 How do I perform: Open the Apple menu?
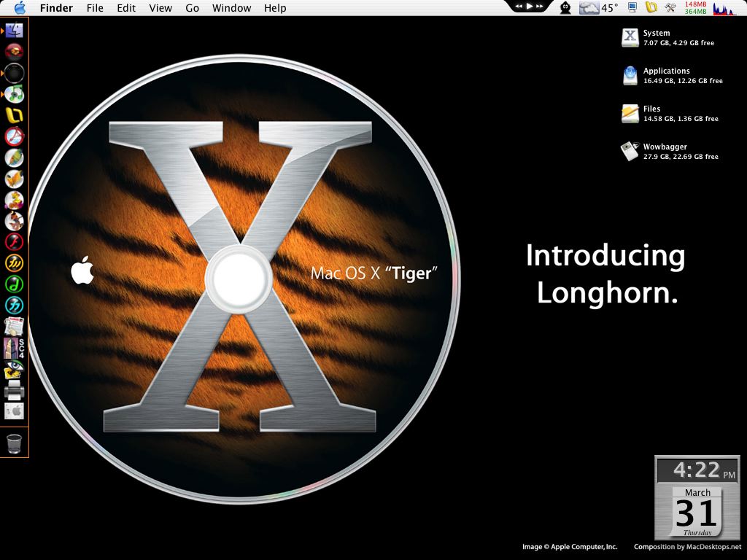(20, 7)
